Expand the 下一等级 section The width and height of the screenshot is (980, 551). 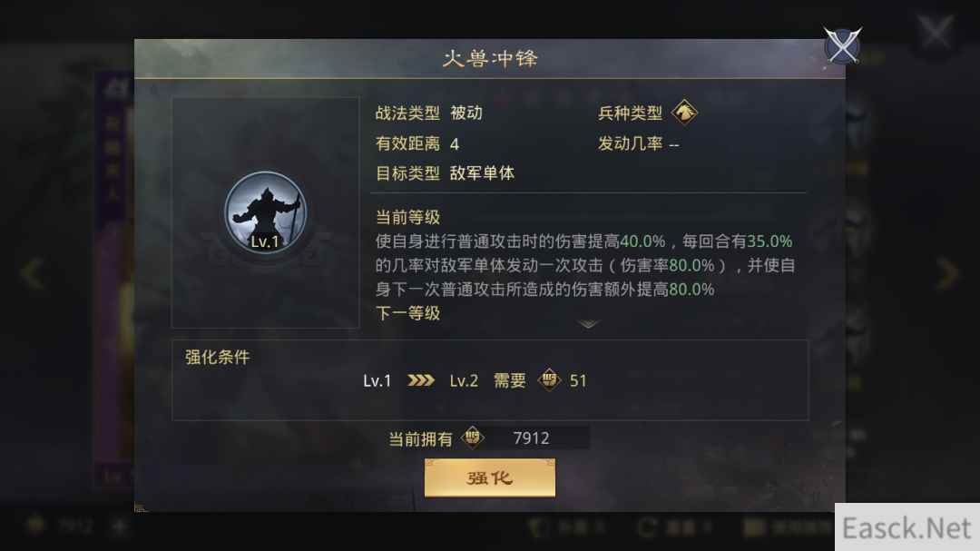407,313
